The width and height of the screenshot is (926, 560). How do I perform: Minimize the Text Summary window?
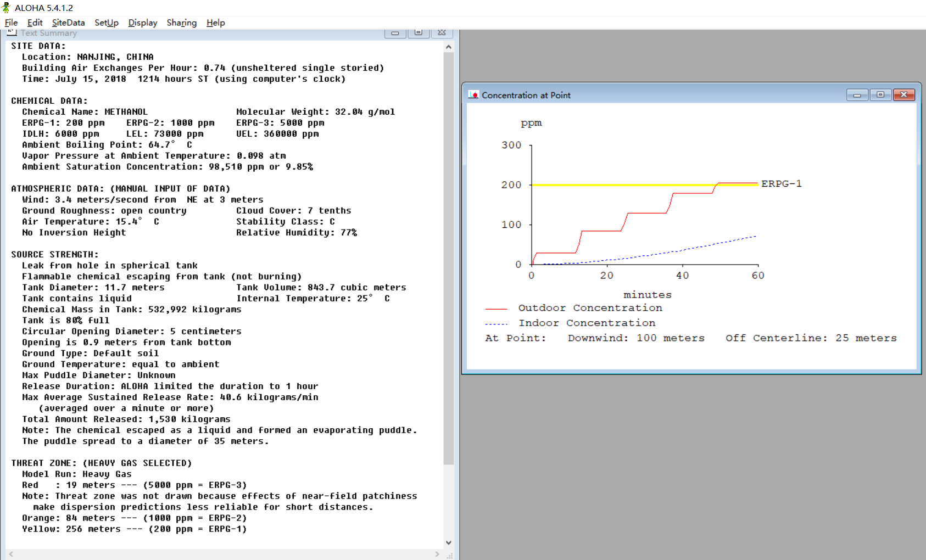click(x=395, y=33)
